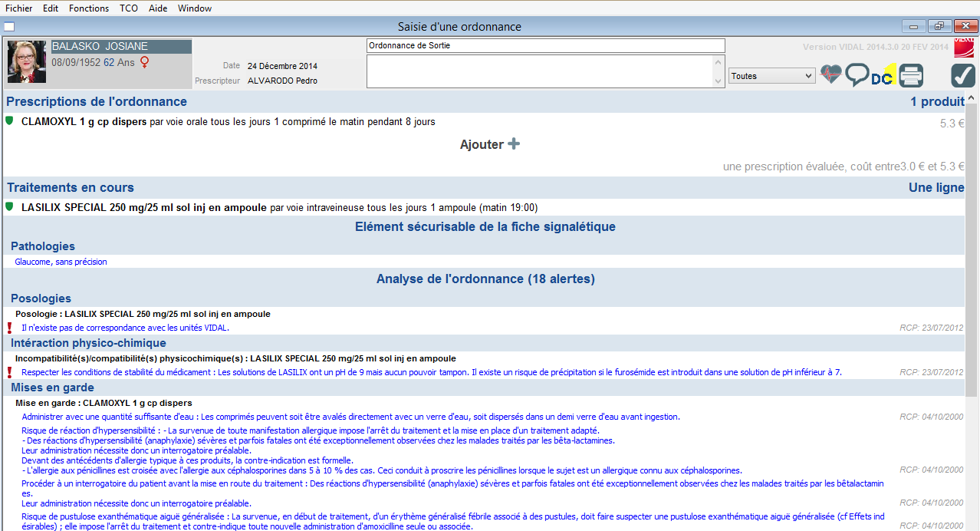Viewport: 980px width, 531px height.
Task: Click the green shield beside CLAMOXYL prescription
Action: click(10, 120)
